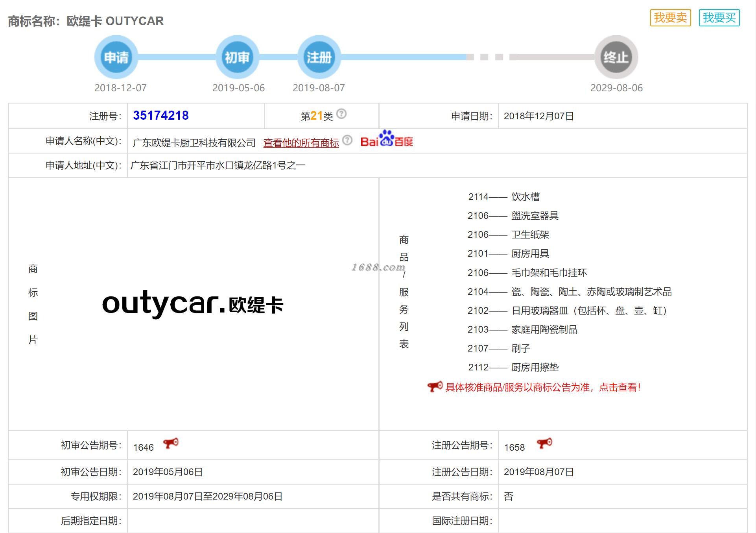
Task: Click applicant name 广东欧缇卡厨卫科技有限公司
Action: click(194, 143)
